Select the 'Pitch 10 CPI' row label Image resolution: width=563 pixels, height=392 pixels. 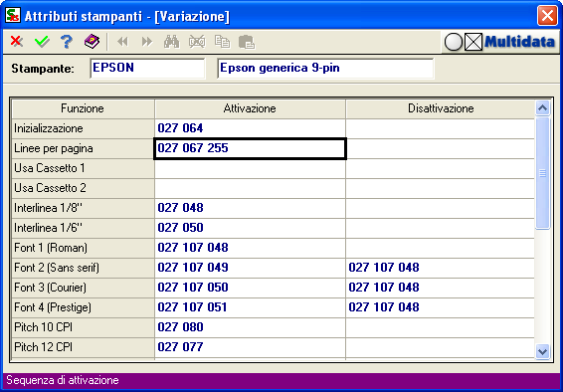(83, 327)
